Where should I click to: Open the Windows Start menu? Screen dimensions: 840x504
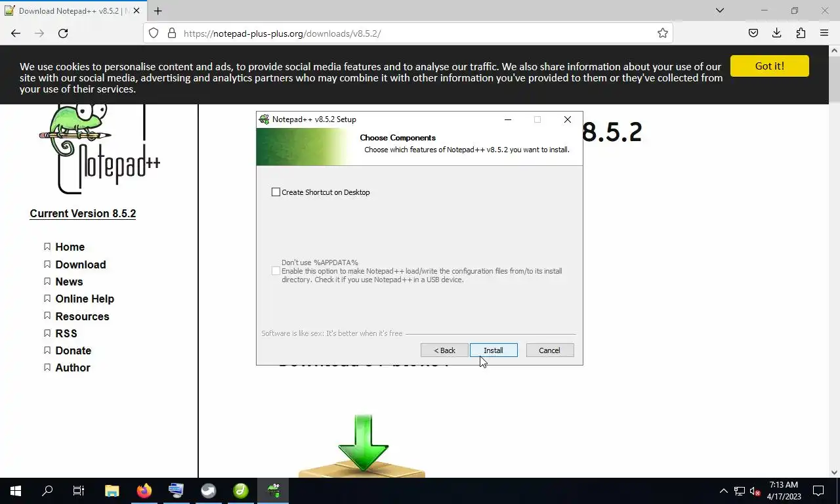click(x=16, y=491)
